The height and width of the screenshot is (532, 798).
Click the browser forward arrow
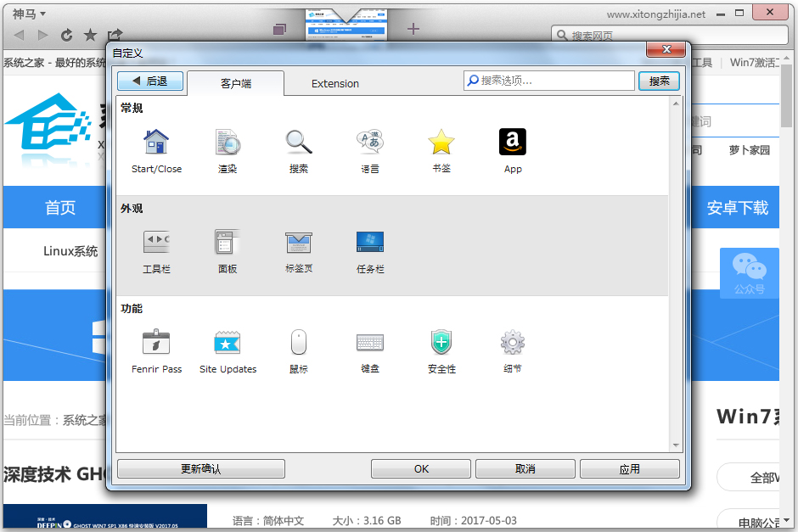[42, 35]
